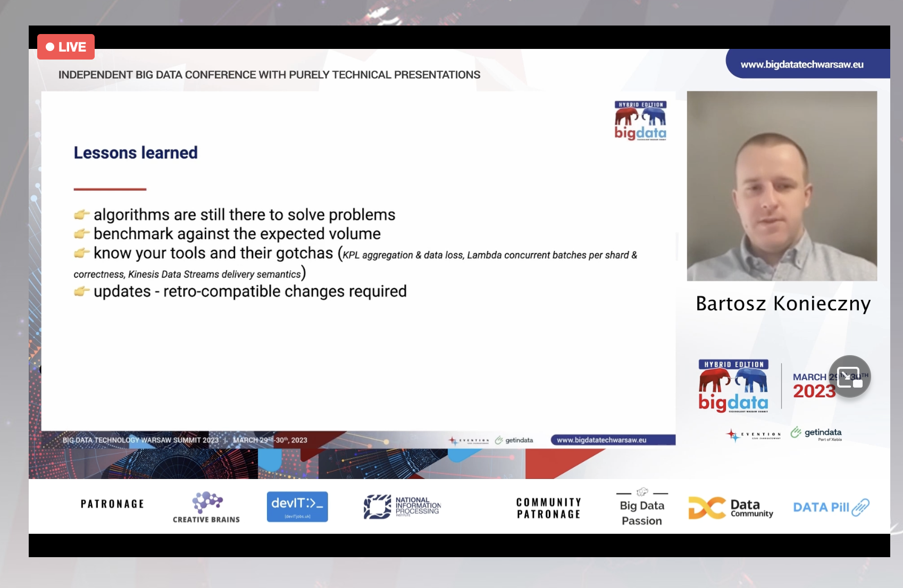The height and width of the screenshot is (588, 903).
Task: Click the PATRONAGE label
Action: [112, 504]
